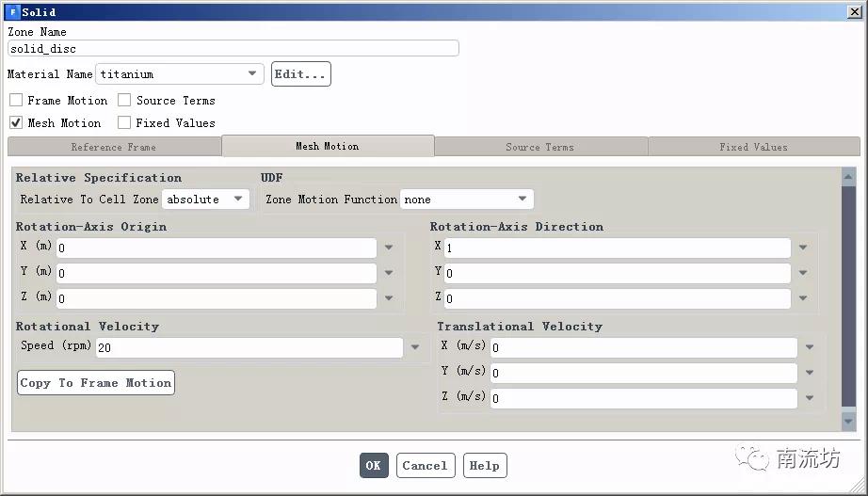
Task: Select the Mesh Motion tab
Action: click(x=328, y=146)
